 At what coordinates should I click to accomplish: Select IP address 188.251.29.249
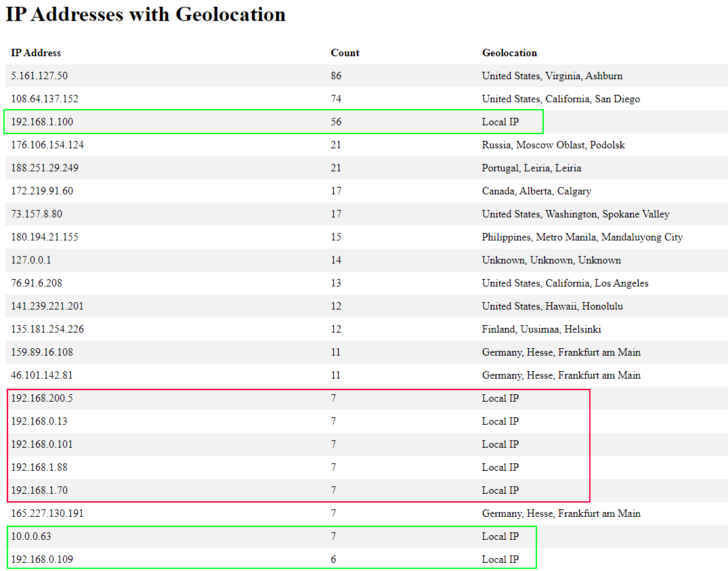pos(45,168)
